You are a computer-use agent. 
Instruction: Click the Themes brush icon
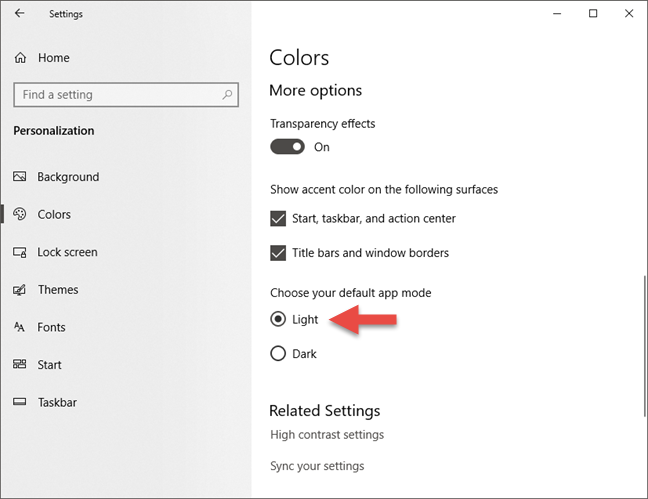pyautogui.click(x=19, y=290)
